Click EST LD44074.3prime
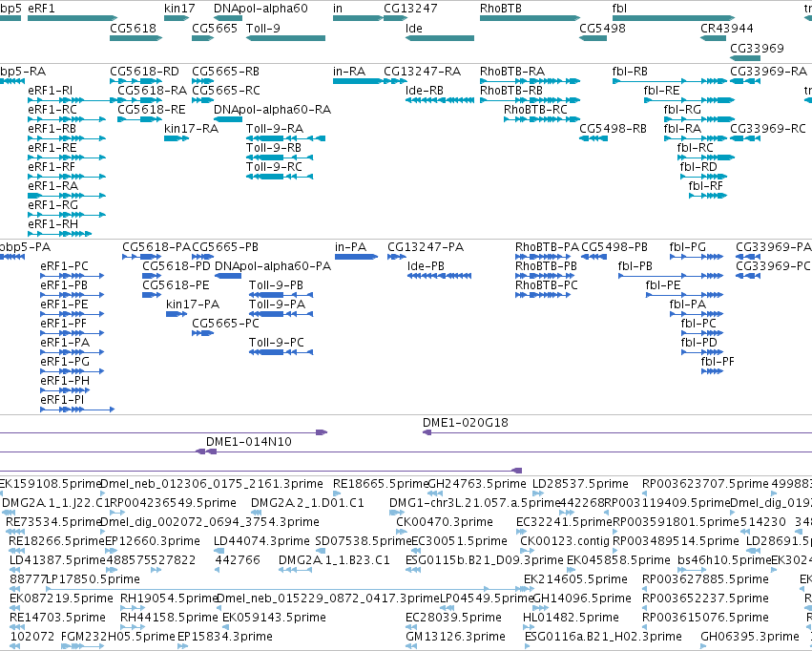Image resolution: width=812 pixels, height=651 pixels. pyautogui.click(x=261, y=540)
